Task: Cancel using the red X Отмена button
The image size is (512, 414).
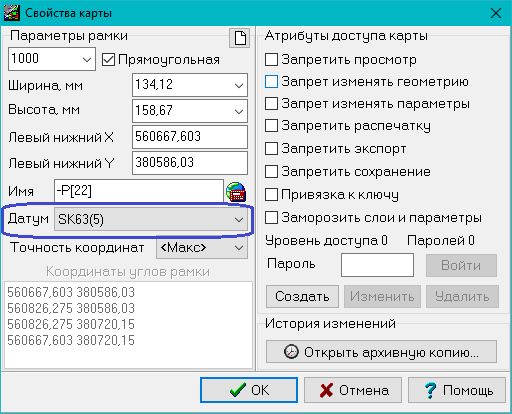Action: 353,390
